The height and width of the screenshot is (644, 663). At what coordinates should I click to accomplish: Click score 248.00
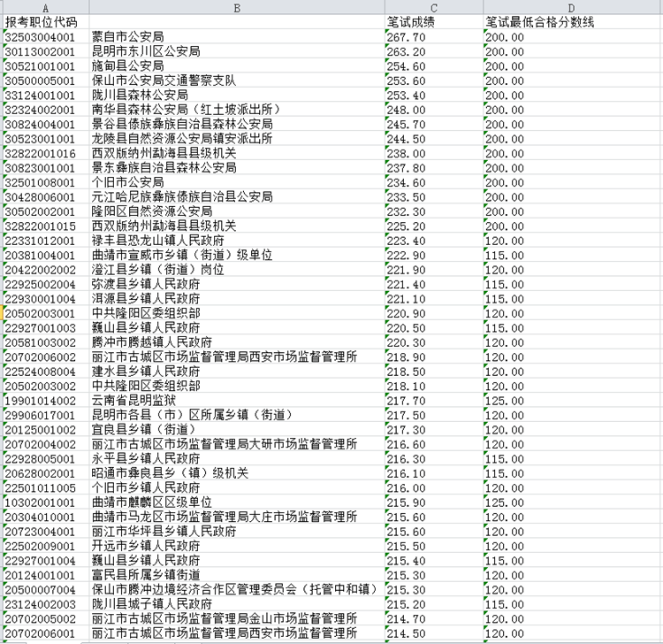click(434, 110)
